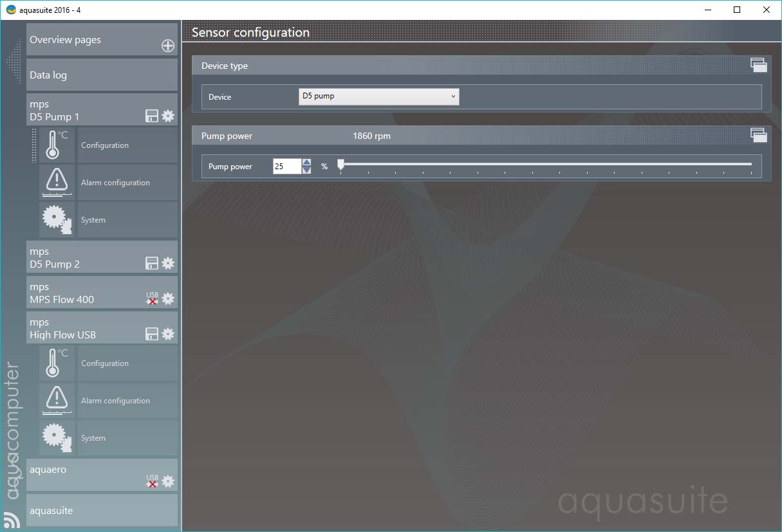Open the aquasuite section at the bottom
The width and height of the screenshot is (782, 532).
[x=102, y=510]
